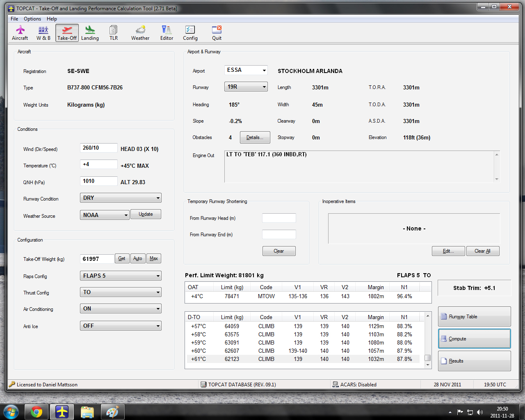Select the Take-Off toolbar icon

(x=67, y=33)
